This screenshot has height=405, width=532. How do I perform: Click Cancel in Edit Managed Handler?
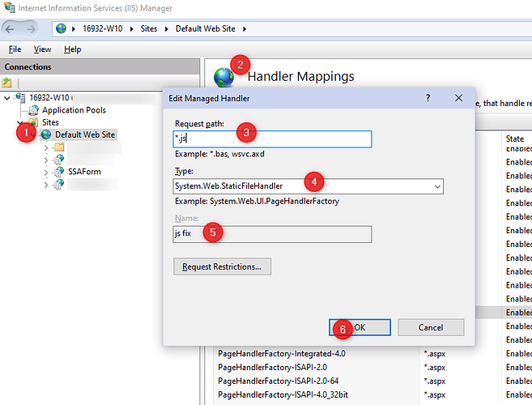[431, 327]
